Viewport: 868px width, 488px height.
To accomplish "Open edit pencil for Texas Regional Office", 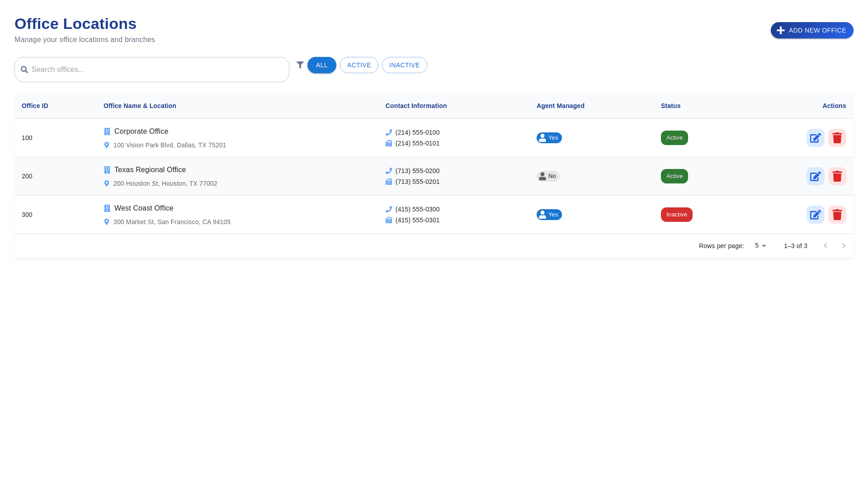I will [816, 176].
